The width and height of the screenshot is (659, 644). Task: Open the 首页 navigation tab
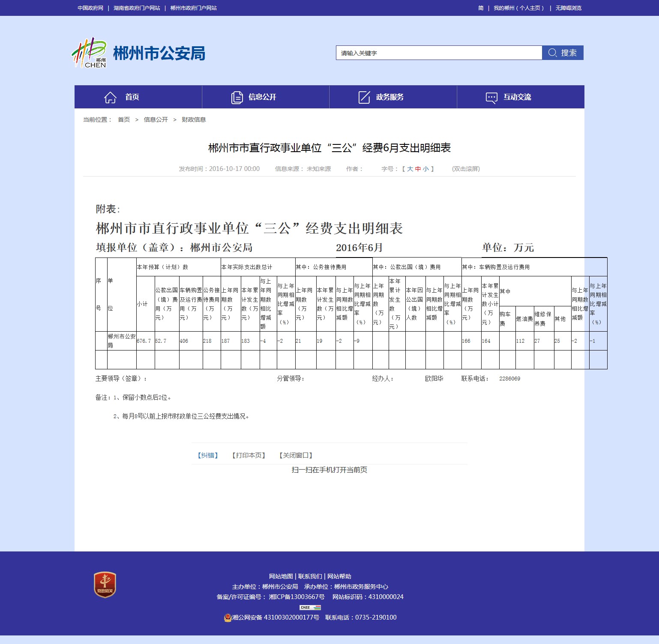pos(138,97)
